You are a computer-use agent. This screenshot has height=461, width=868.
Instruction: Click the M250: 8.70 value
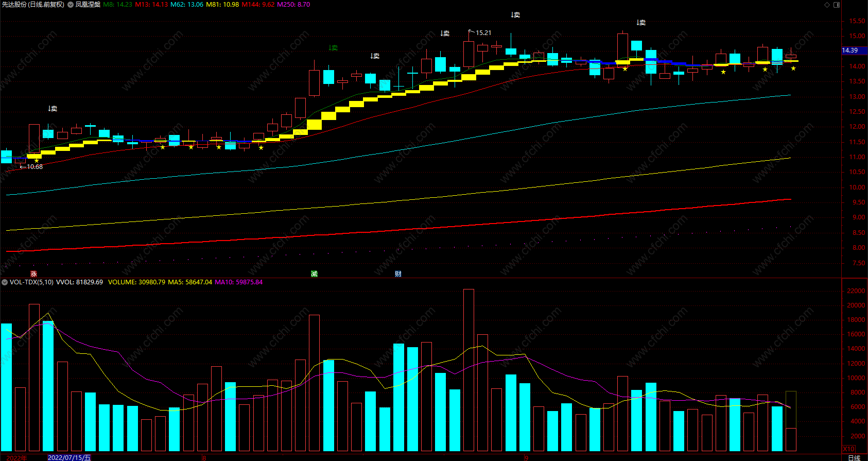(x=293, y=5)
